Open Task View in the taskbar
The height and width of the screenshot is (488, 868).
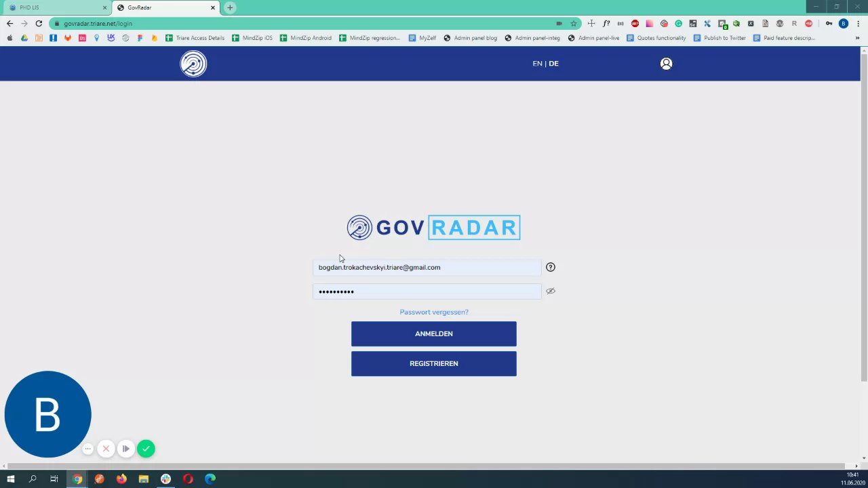[54, 479]
